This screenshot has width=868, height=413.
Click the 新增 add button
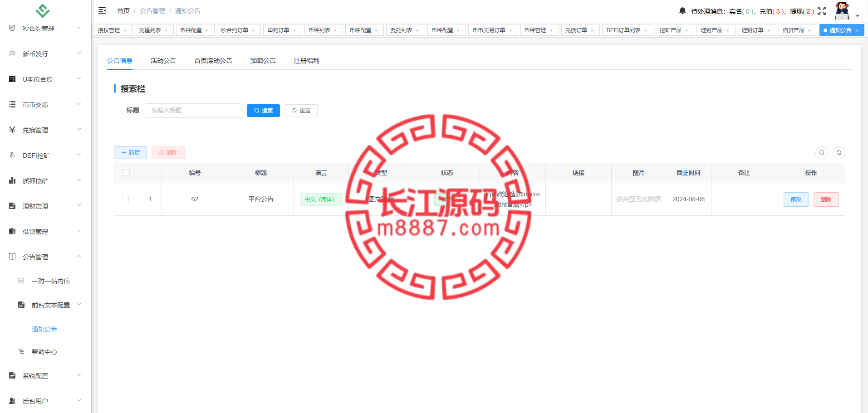point(130,153)
